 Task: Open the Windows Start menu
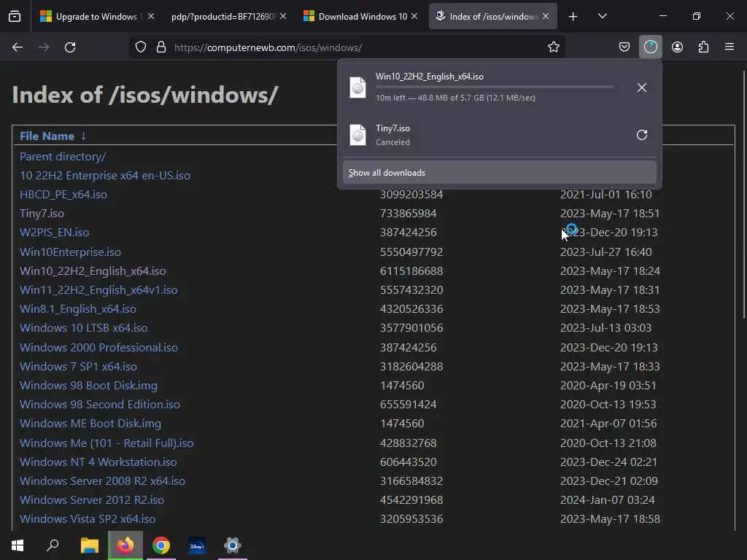coord(18,545)
